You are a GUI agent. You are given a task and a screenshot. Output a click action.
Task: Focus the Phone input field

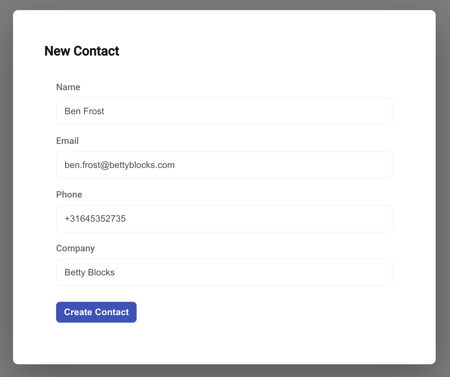(x=224, y=219)
